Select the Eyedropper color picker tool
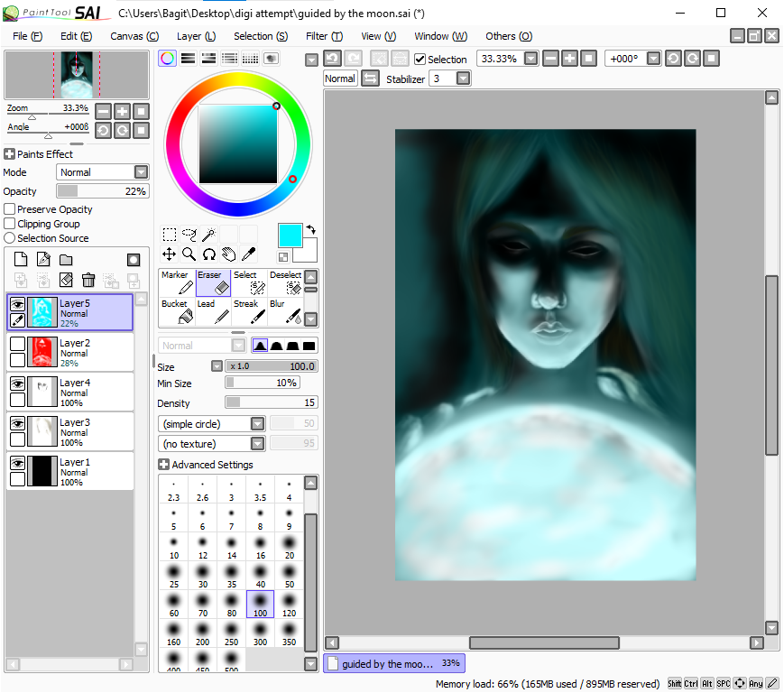Viewport: 784px width, 693px height. coord(248,254)
